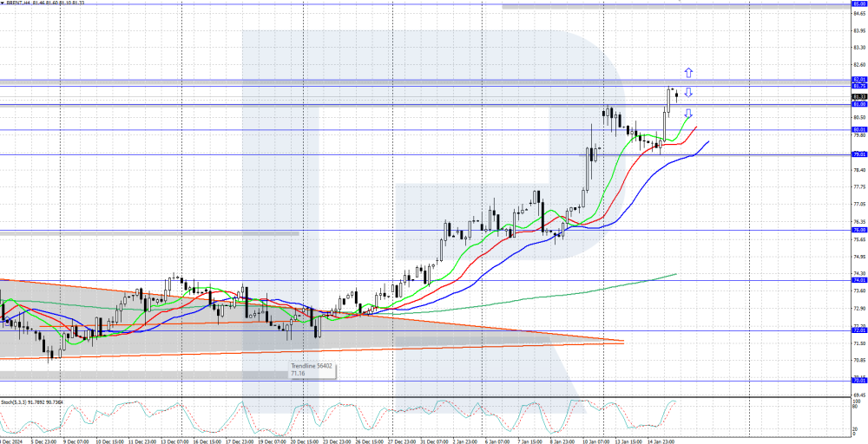Click the 9 Dec 07:00 time axis label
This screenshot has height=444, width=868.
(x=76, y=440)
